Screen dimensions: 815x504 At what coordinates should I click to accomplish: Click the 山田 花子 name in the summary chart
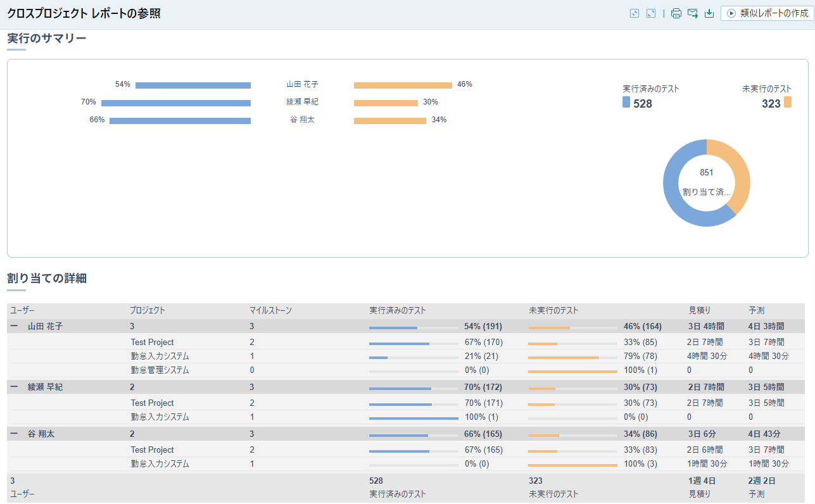(x=302, y=84)
